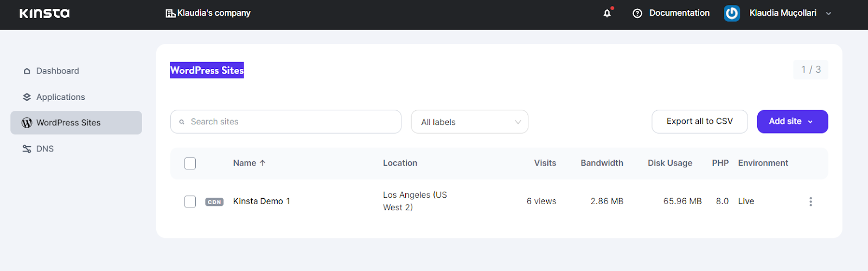Click the Documentation help icon
The image size is (868, 271).
(637, 13)
